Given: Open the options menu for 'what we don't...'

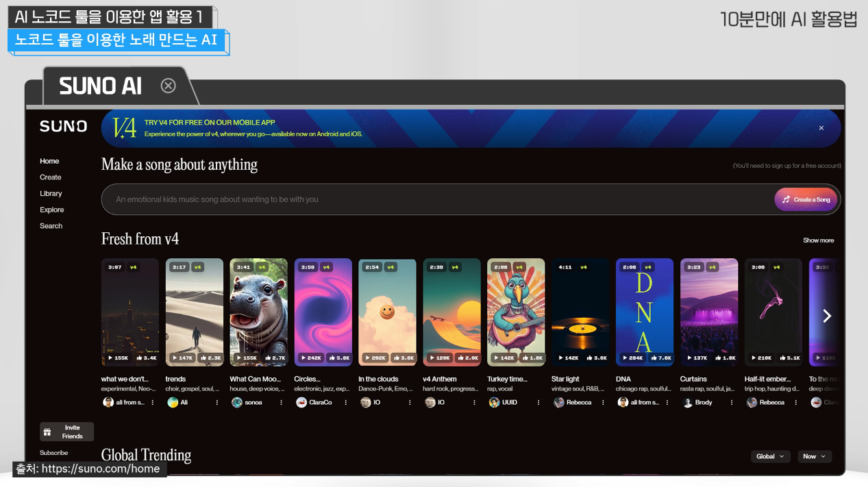Looking at the screenshot, I should click(153, 403).
